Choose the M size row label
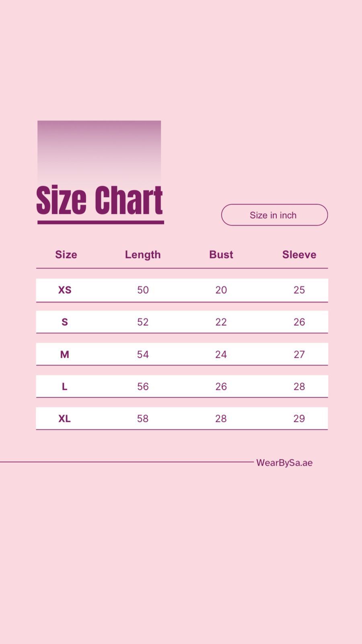The height and width of the screenshot is (644, 362). [x=65, y=354]
